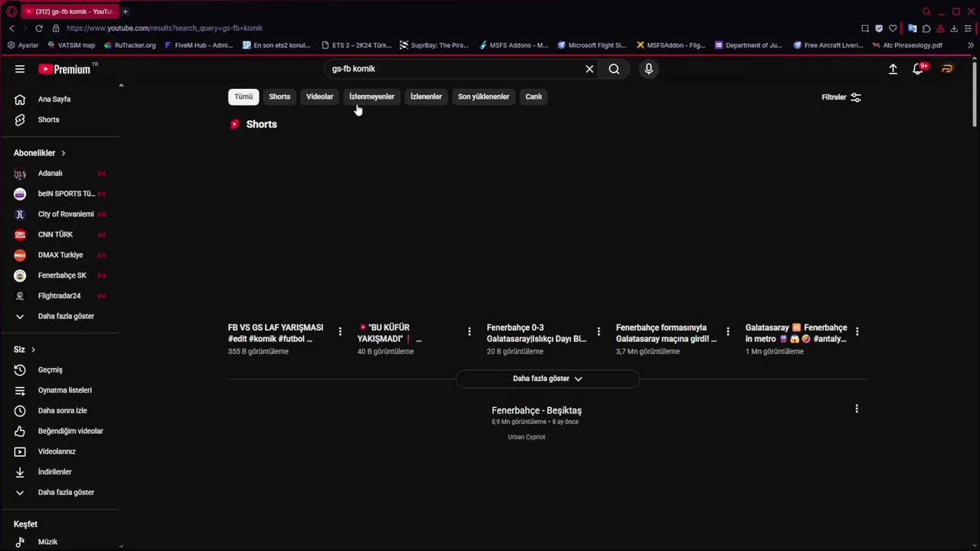Start voice search with microphone
The width and height of the screenshot is (980, 551).
pos(648,69)
